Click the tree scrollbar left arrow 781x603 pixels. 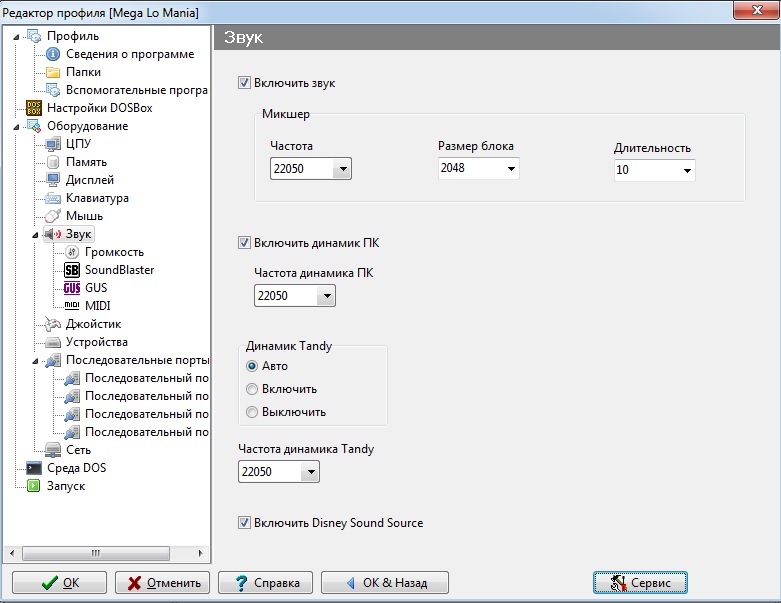tap(12, 553)
